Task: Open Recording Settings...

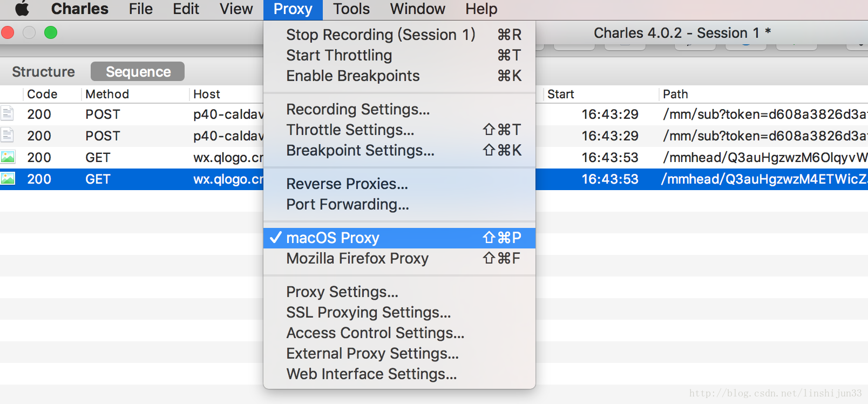Action: pyautogui.click(x=399, y=109)
